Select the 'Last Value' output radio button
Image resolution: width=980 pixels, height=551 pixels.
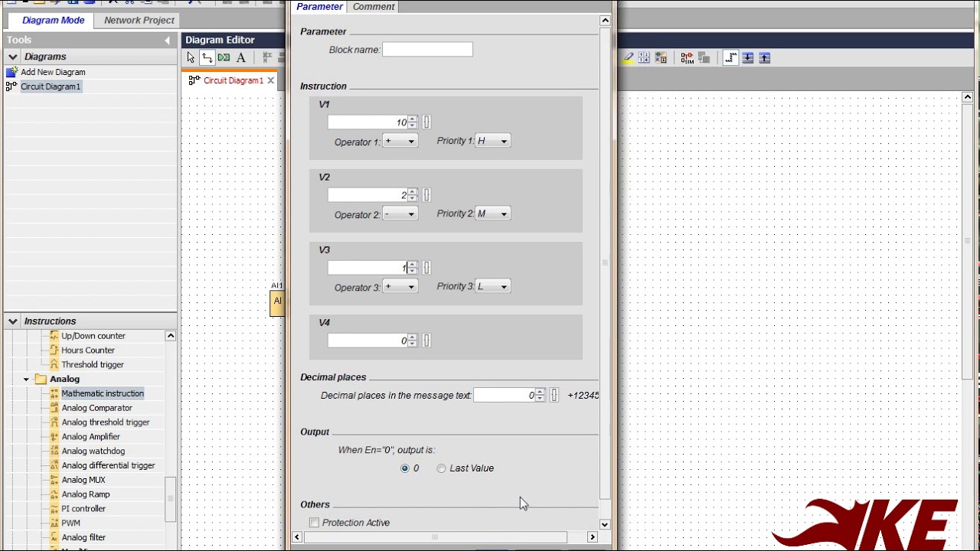441,468
